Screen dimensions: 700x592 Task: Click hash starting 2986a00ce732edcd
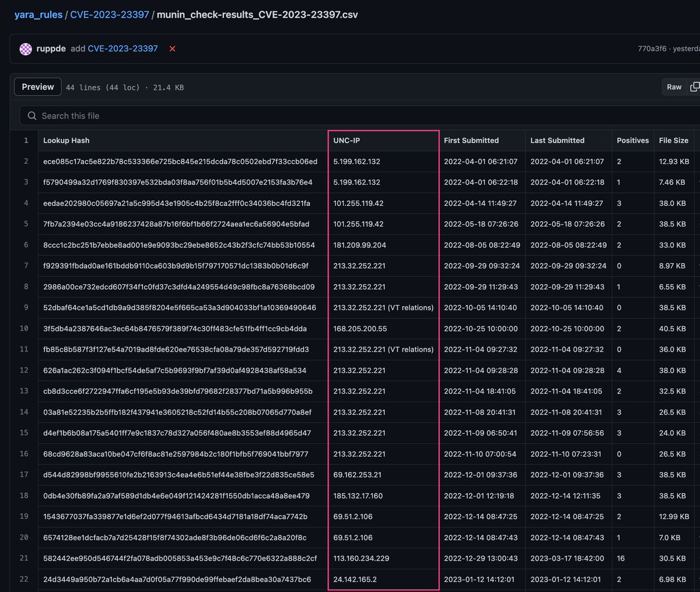179,287
